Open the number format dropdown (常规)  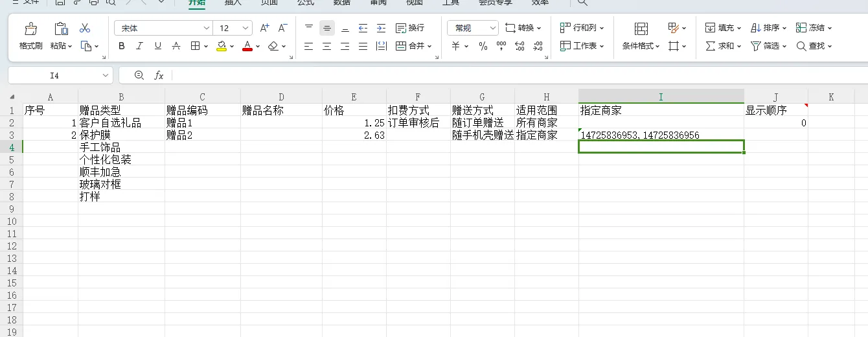click(x=493, y=28)
